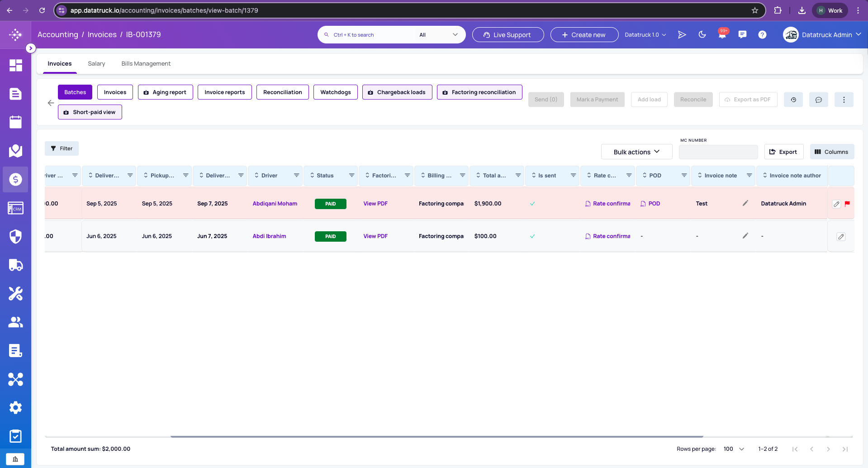Viewport: 868px width, 468px height.
Task: Open notifications bell with 99+ badge
Action: [x=722, y=35]
